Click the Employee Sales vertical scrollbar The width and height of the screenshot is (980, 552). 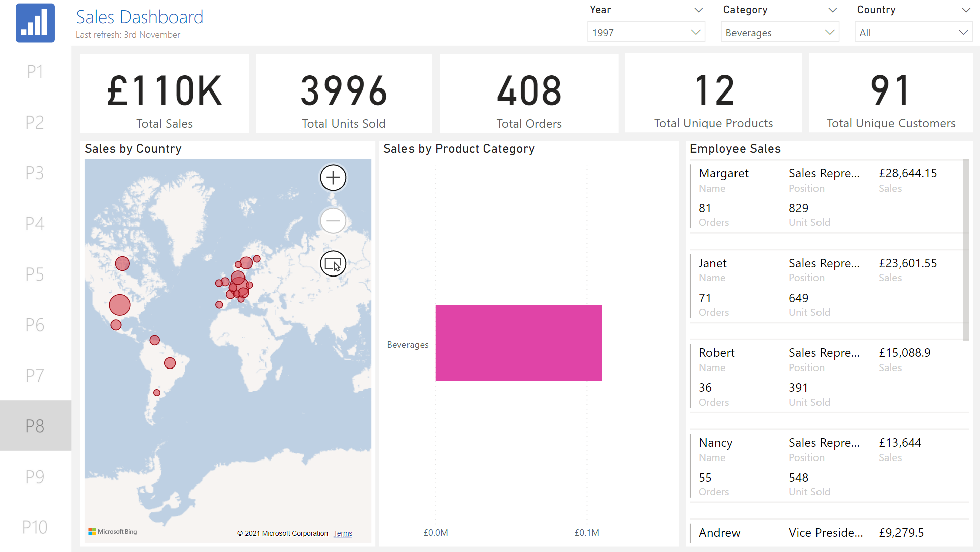tap(965, 250)
